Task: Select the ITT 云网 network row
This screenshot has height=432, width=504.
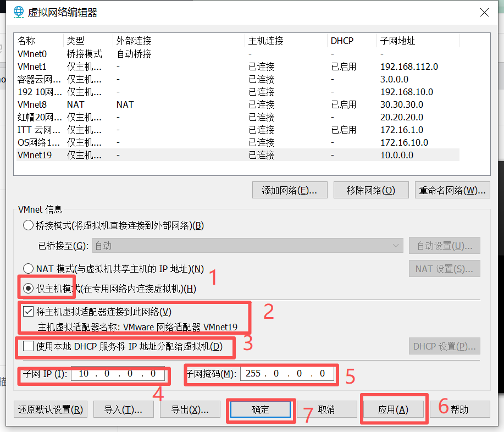Action: 238,130
